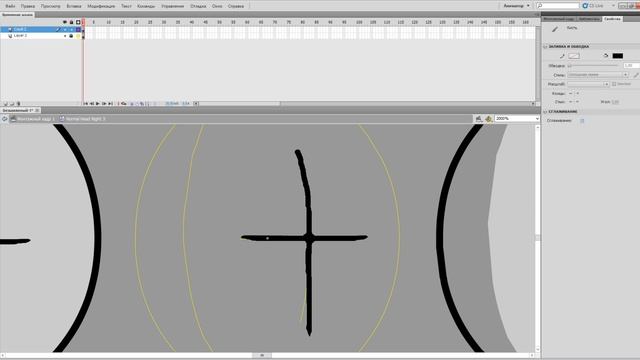Open the Правка menu
The width and height of the screenshot is (640, 360).
(x=28, y=6)
